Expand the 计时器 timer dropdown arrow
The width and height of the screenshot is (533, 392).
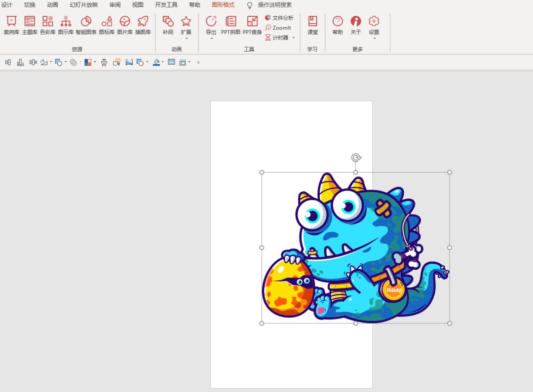pos(294,37)
